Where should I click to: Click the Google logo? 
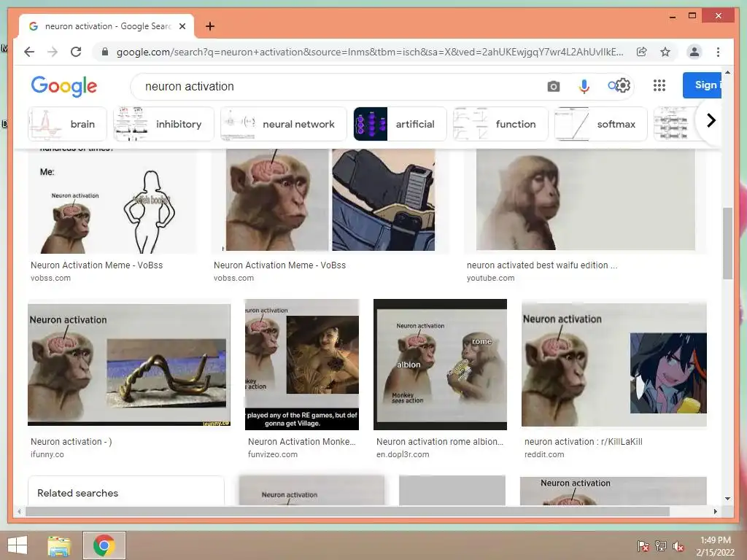pos(64,86)
